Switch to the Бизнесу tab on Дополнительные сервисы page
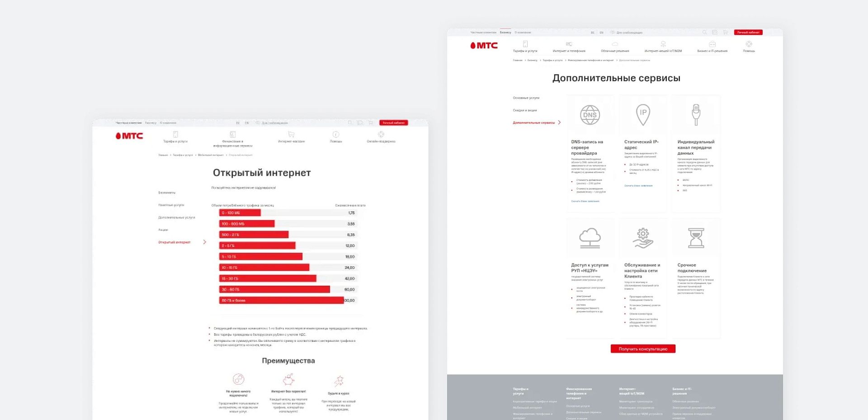This screenshot has height=420, width=868. (x=505, y=33)
